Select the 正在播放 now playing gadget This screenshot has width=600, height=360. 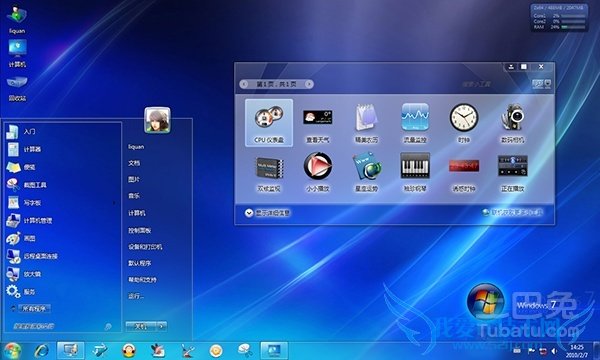513,172
